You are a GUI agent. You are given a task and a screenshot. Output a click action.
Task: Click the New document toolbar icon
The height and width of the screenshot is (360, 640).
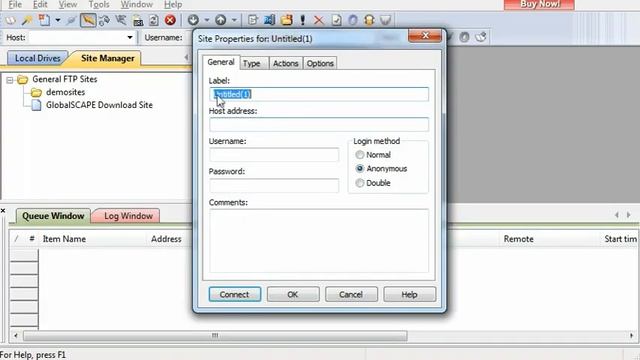(x=44, y=20)
